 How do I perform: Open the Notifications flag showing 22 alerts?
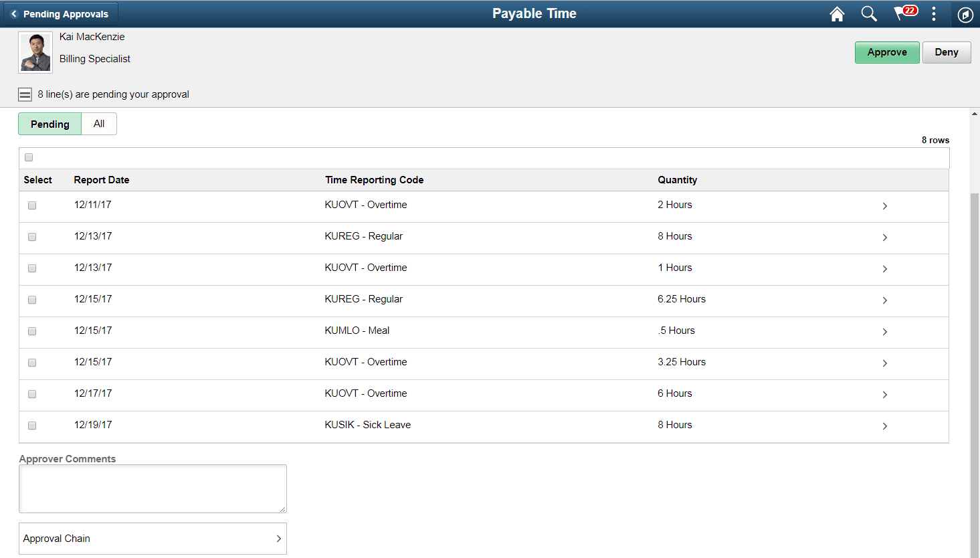(902, 13)
